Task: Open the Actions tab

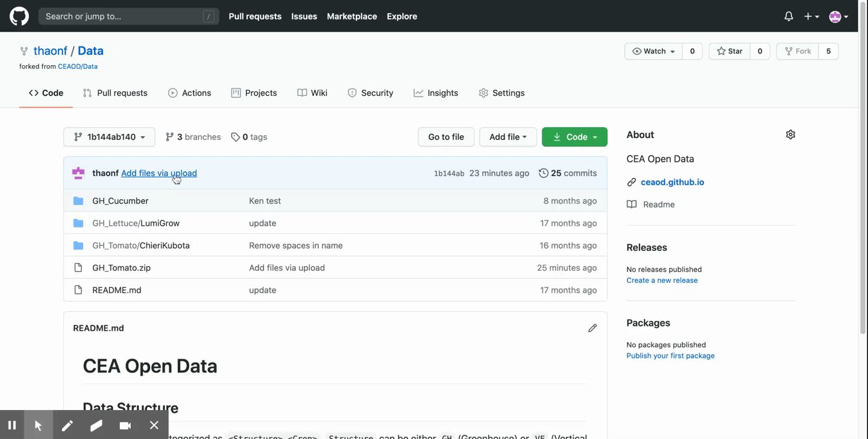Action: tap(189, 93)
